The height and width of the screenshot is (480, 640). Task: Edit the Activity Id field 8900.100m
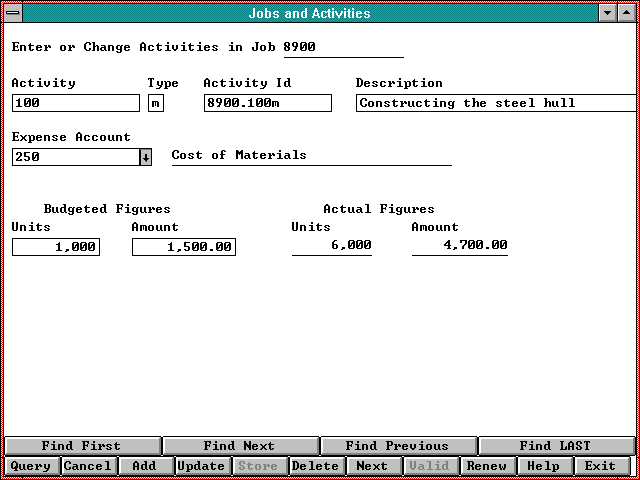(x=267, y=103)
